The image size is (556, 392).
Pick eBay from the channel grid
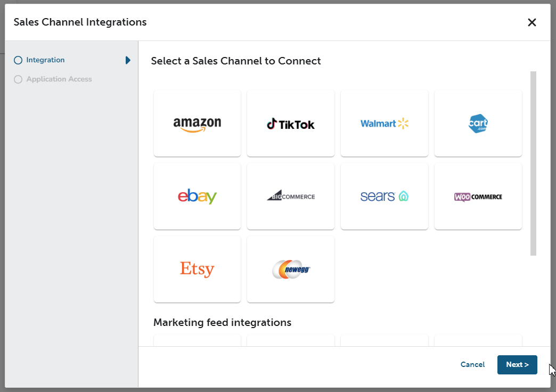click(197, 196)
